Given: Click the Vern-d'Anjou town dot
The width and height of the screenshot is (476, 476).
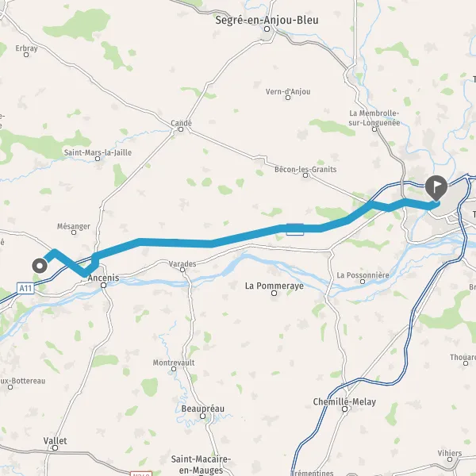Looking at the screenshot, I should click(x=288, y=98).
